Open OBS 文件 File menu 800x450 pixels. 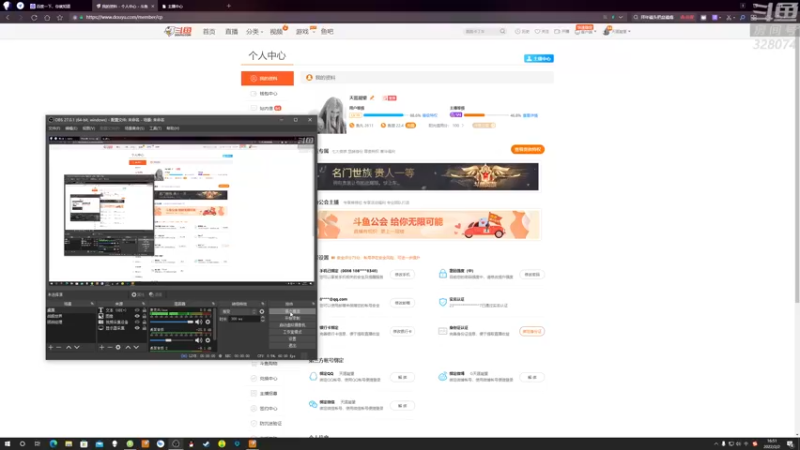click(x=54, y=128)
